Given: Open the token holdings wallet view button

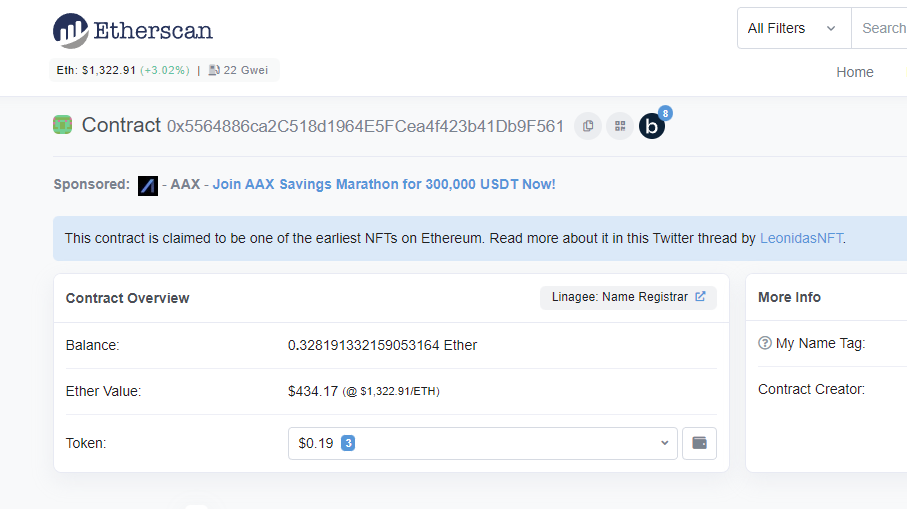Looking at the screenshot, I should click(699, 444).
